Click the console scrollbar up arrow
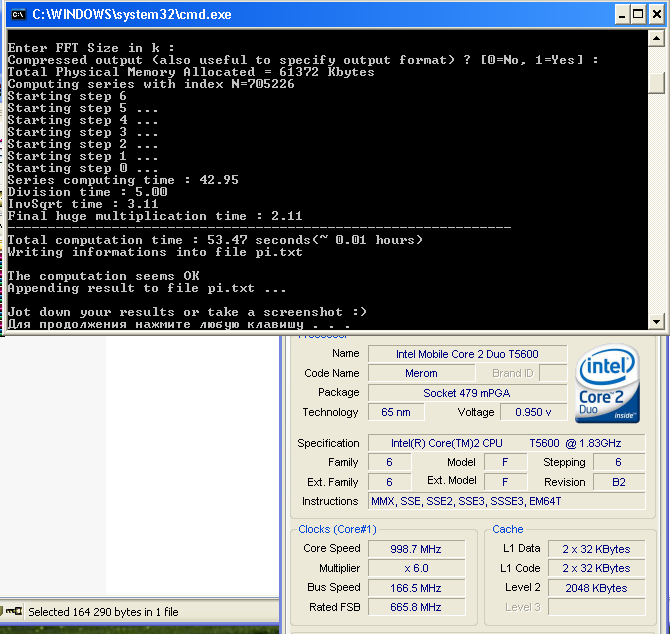670x634 pixels. pyautogui.click(x=656, y=39)
